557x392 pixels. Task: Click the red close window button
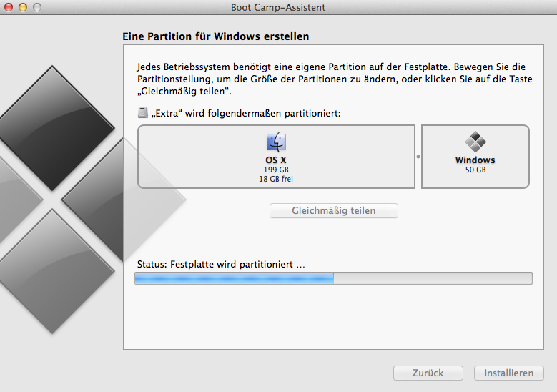tap(9, 7)
